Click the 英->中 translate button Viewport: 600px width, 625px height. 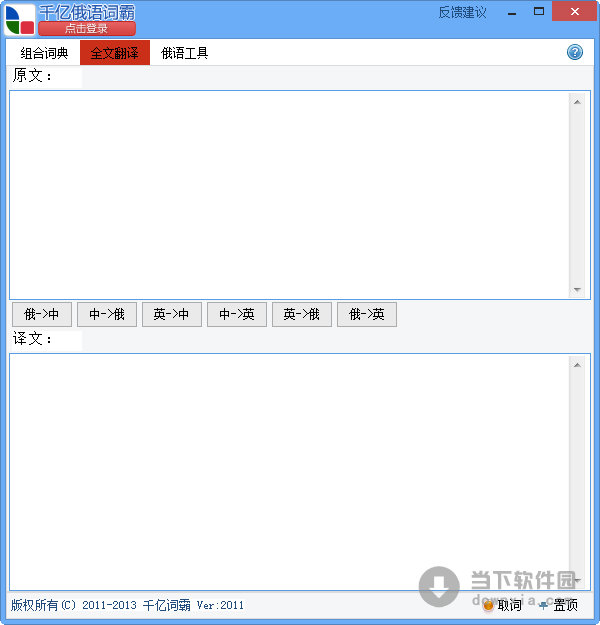(x=172, y=314)
